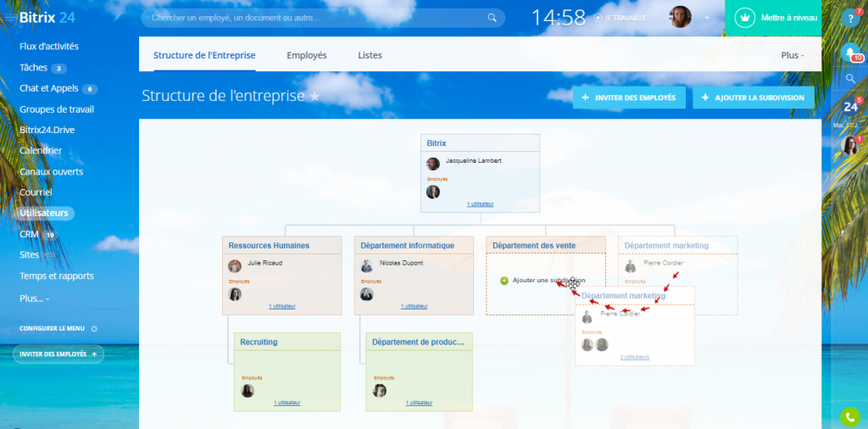This screenshot has width=868, height=429.
Task: Open Calendrier in the left menu
Action: click(x=41, y=151)
